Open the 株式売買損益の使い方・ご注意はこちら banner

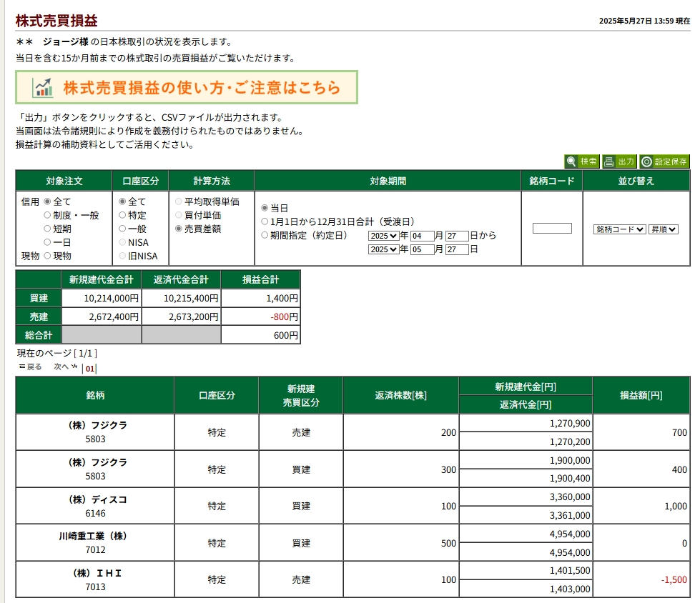[x=187, y=88]
